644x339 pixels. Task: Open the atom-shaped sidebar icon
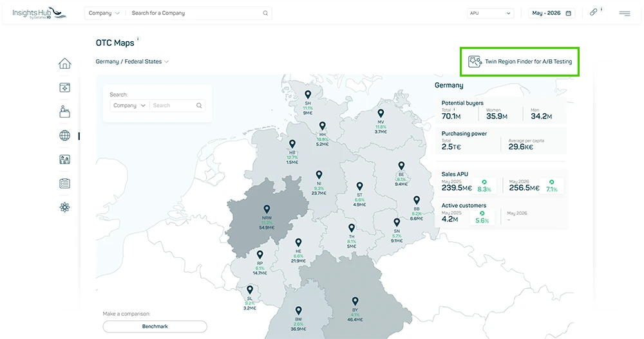click(x=64, y=207)
